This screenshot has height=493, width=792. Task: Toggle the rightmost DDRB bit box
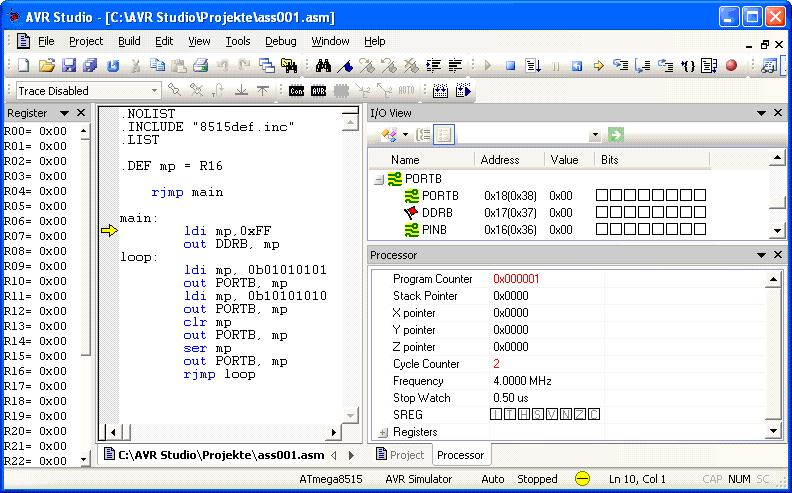pyautogui.click(x=700, y=213)
